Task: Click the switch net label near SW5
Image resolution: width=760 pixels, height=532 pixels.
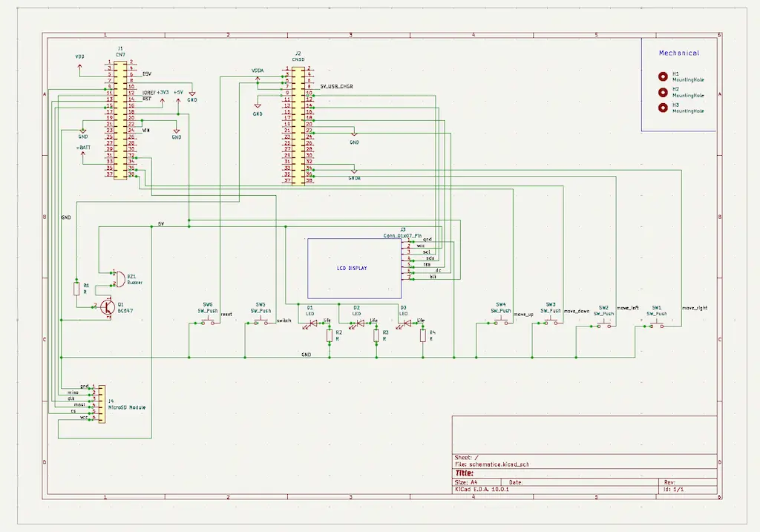Action: [x=284, y=321]
